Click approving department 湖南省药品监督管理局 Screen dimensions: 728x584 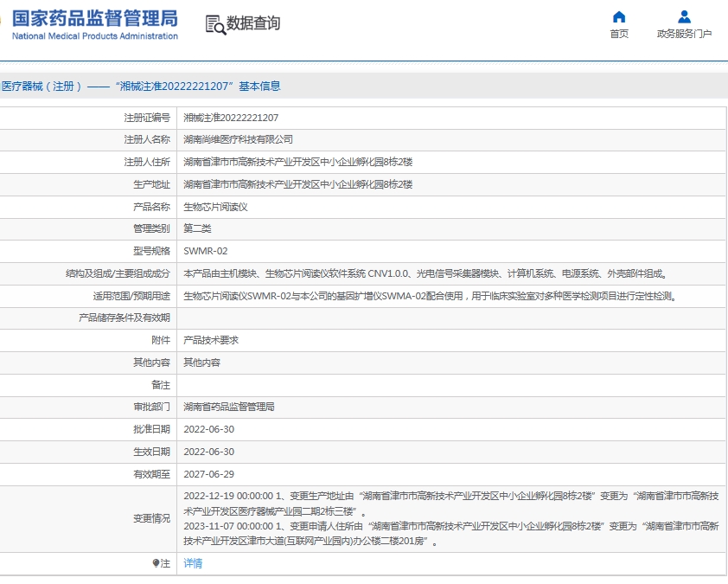tap(229, 407)
